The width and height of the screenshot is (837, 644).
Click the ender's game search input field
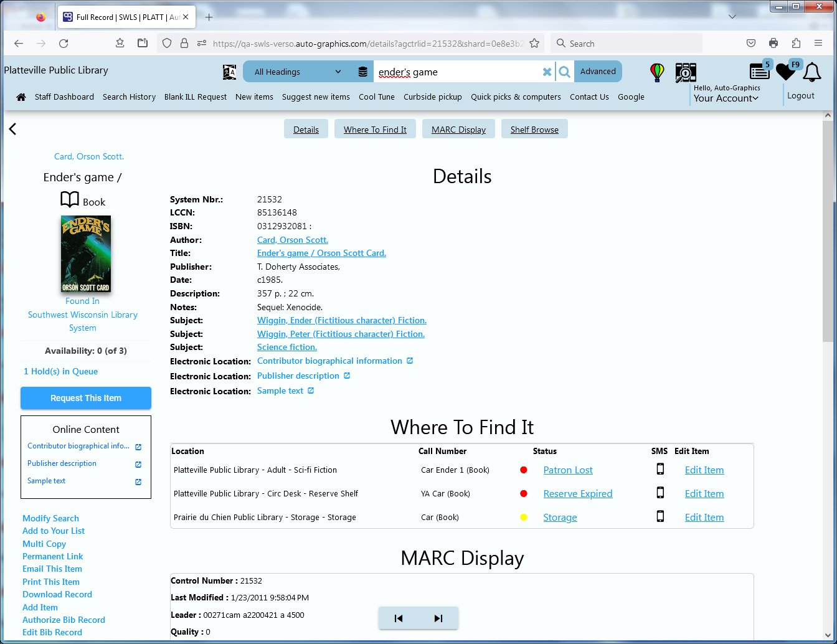458,72
